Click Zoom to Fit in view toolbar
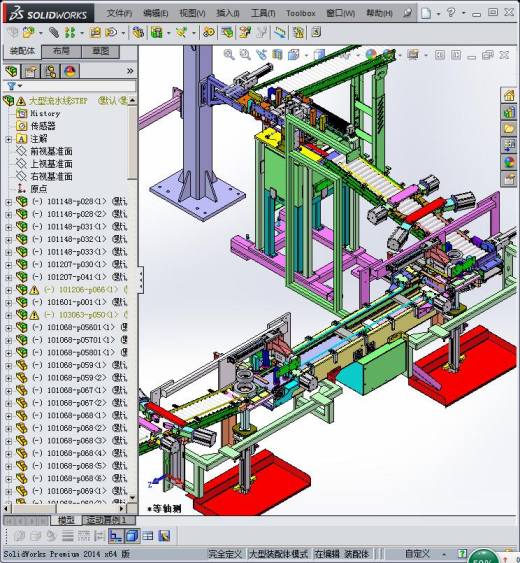Viewport: 520px width, 563px height. pos(229,55)
